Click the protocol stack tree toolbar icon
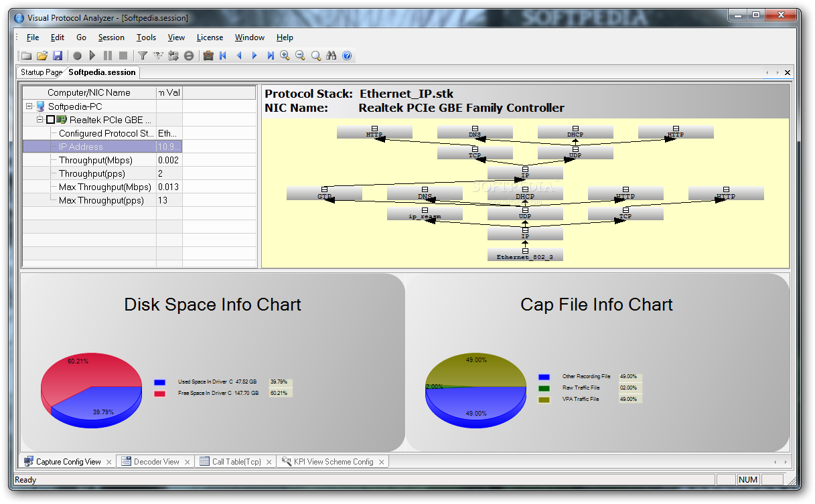The width and height of the screenshot is (815, 504). tap(158, 56)
